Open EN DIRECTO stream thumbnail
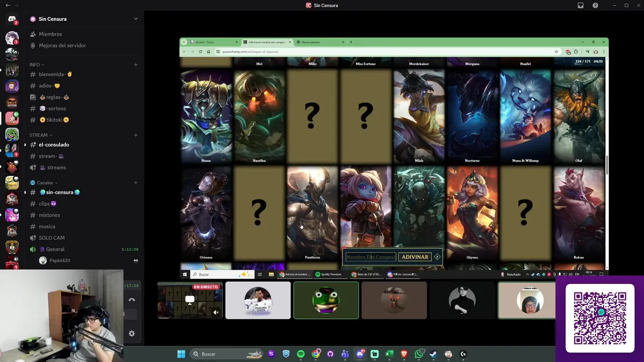 pyautogui.click(x=190, y=300)
